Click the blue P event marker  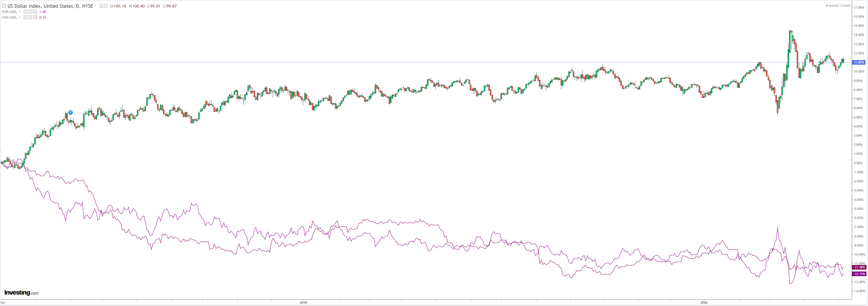(71, 112)
